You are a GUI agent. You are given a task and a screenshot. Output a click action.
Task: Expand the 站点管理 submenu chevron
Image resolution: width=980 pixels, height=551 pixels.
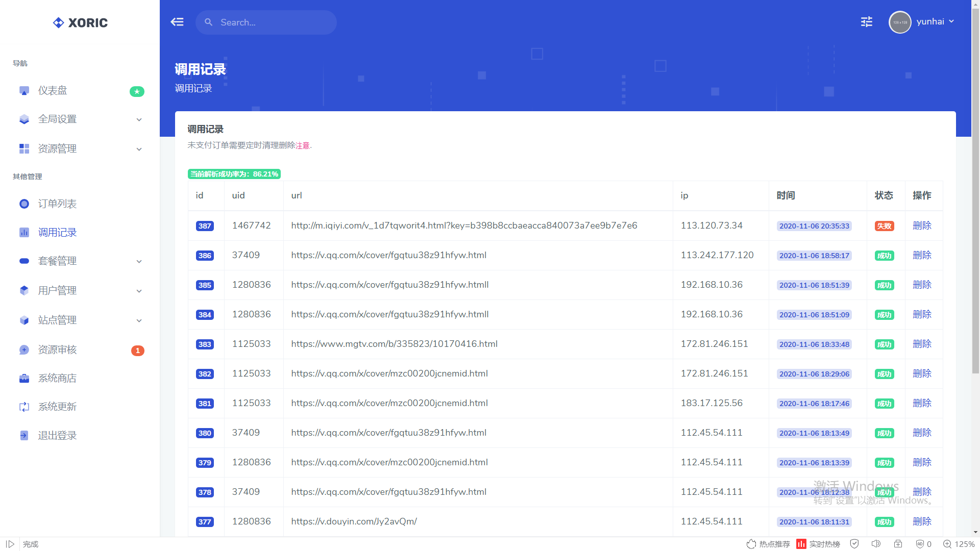point(139,320)
